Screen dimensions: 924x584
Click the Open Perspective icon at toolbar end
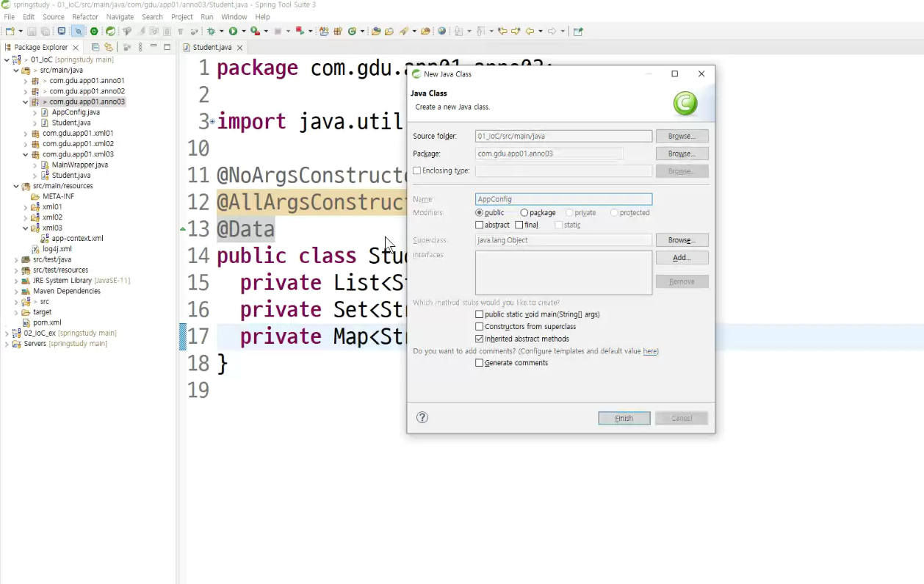(x=578, y=32)
